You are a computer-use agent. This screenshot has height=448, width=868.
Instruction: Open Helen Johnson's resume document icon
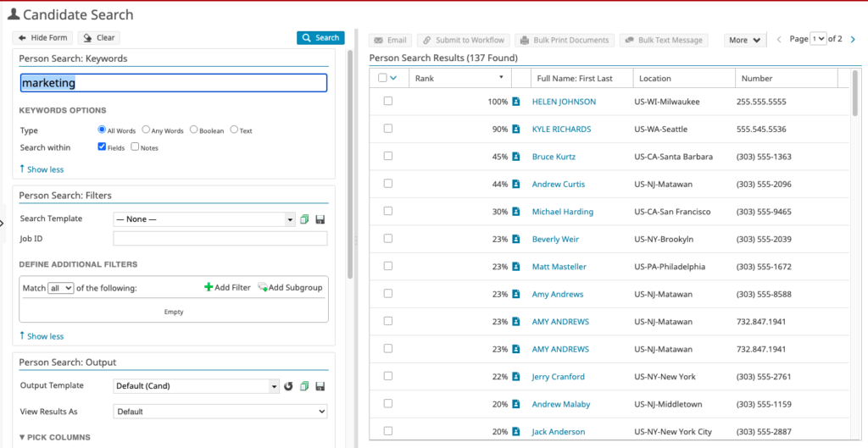pyautogui.click(x=515, y=102)
